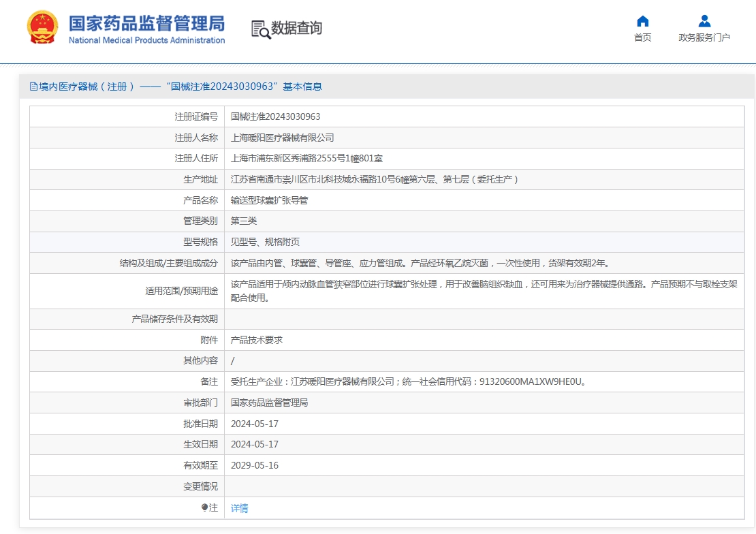Select approval department value 国家药品监督管理局

[x=269, y=403]
